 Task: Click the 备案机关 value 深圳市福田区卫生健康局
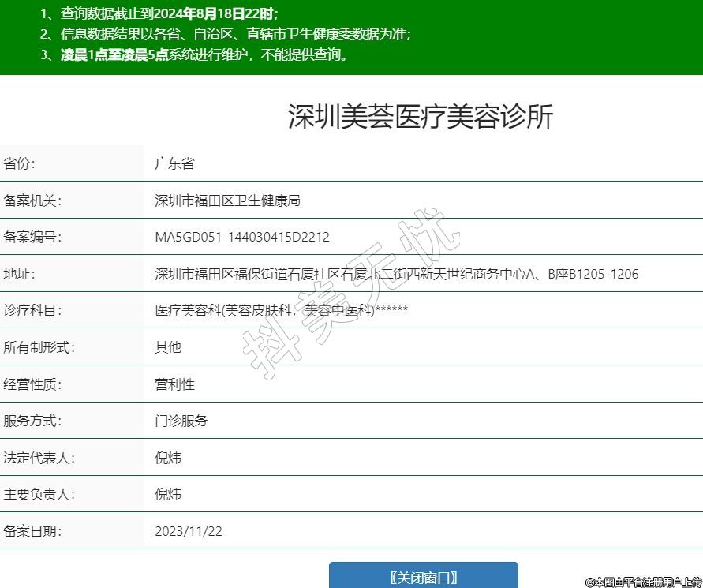(x=227, y=200)
